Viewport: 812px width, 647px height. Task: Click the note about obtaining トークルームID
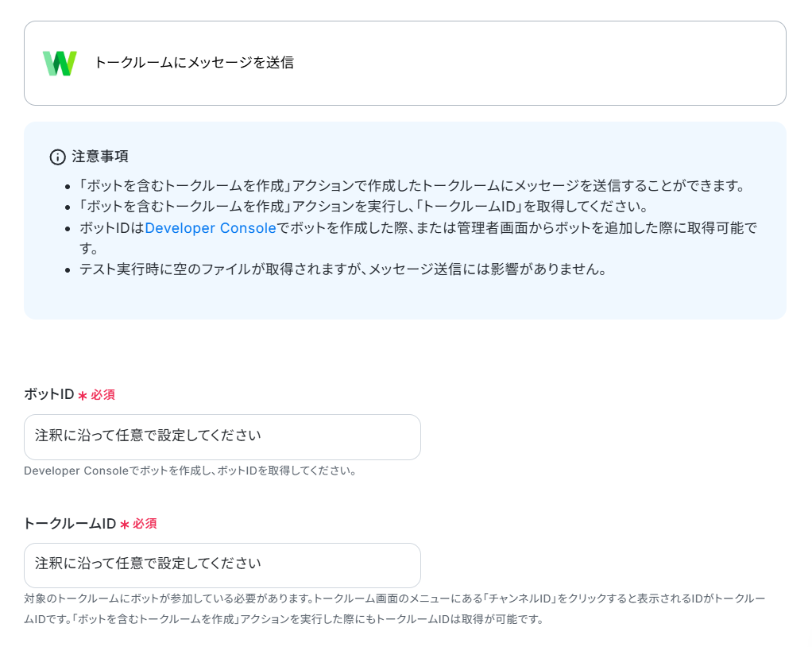pos(364,207)
